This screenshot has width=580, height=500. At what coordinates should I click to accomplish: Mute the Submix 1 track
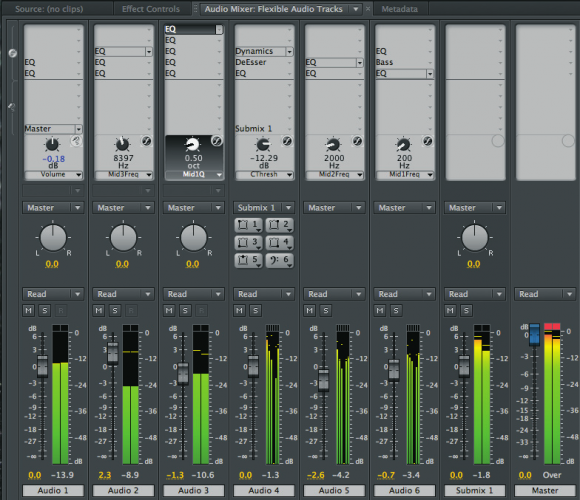coord(450,310)
